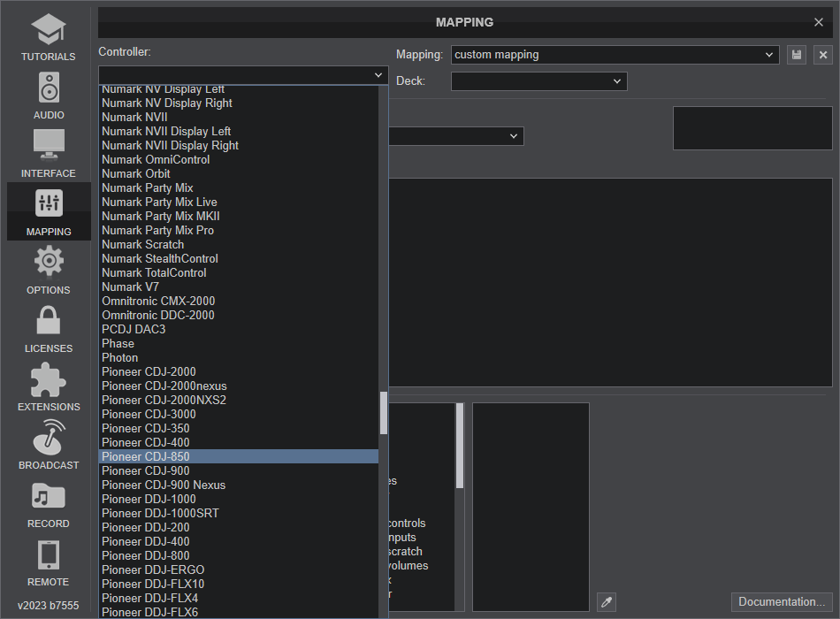Click the controller list scrollbar thumb
This screenshot has height=619, width=840.
384,413
